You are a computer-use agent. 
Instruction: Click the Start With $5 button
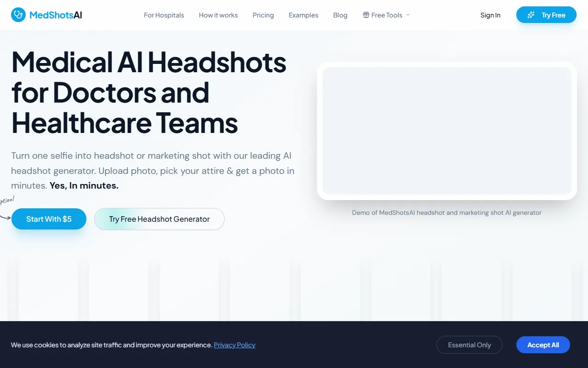click(49, 219)
